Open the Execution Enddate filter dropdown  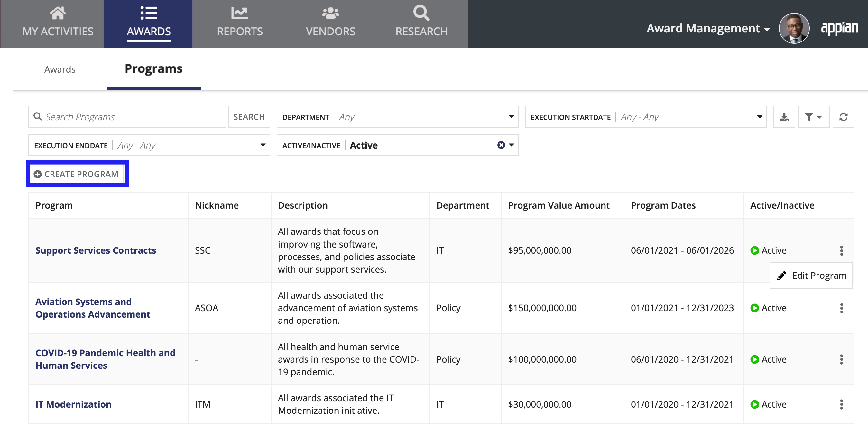[149, 145]
